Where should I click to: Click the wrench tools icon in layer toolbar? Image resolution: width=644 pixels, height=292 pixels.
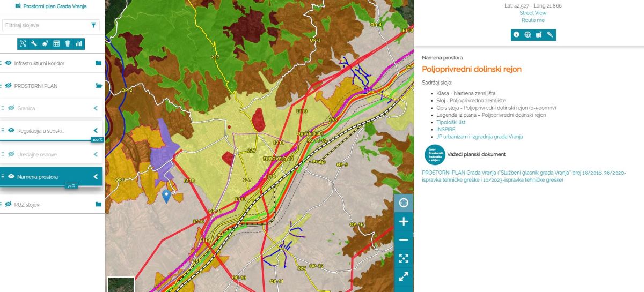pos(34,43)
